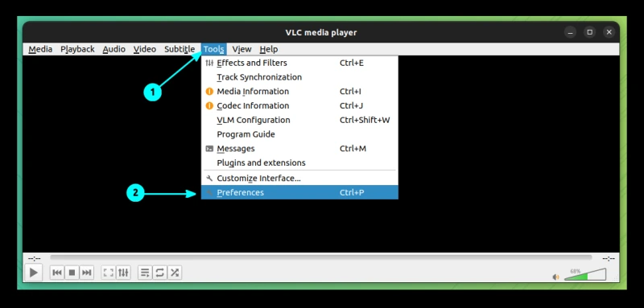Toggle the playlist view icon
Image resolution: width=644 pixels, height=308 pixels.
pyautogui.click(x=145, y=273)
